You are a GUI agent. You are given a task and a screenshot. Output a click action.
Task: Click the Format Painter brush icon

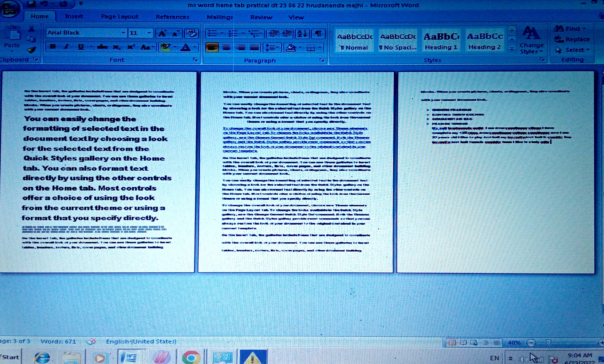coord(32,50)
